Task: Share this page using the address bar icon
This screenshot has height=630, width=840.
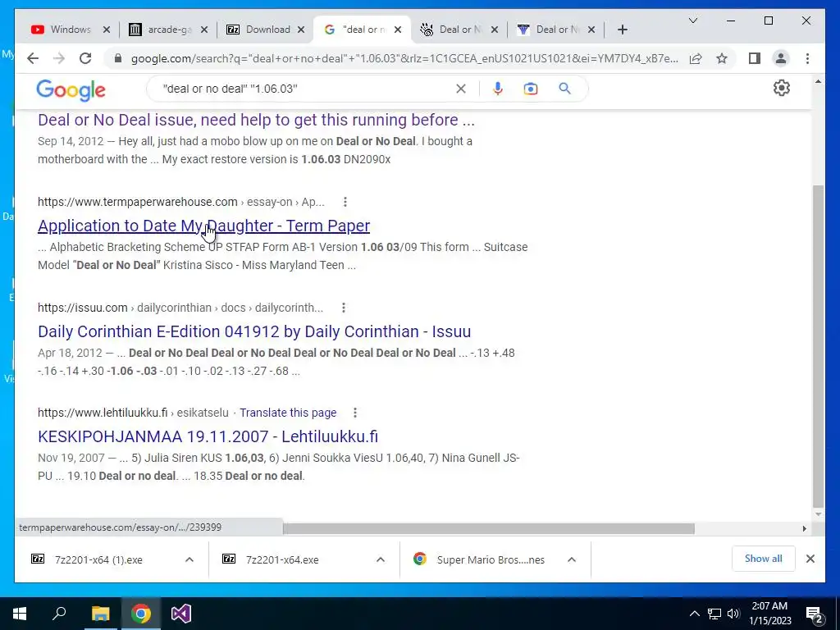Action: click(696, 58)
